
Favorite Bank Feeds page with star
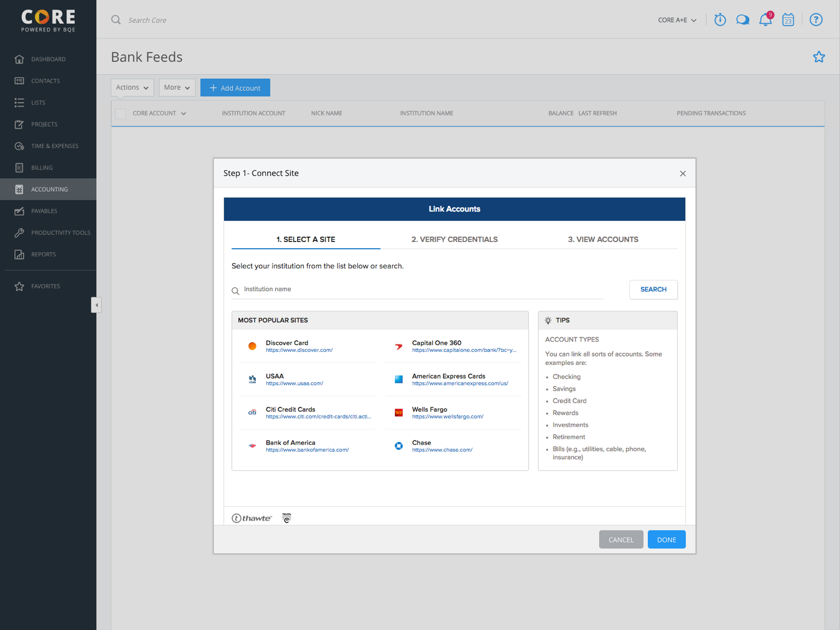pyautogui.click(x=819, y=57)
